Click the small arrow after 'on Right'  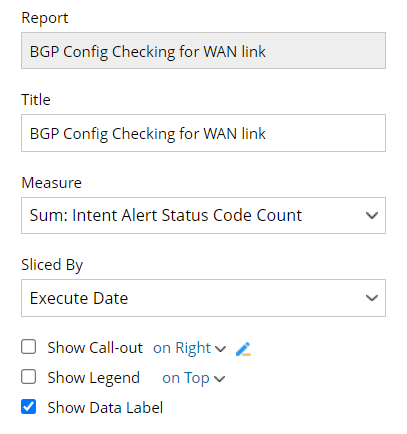220,349
